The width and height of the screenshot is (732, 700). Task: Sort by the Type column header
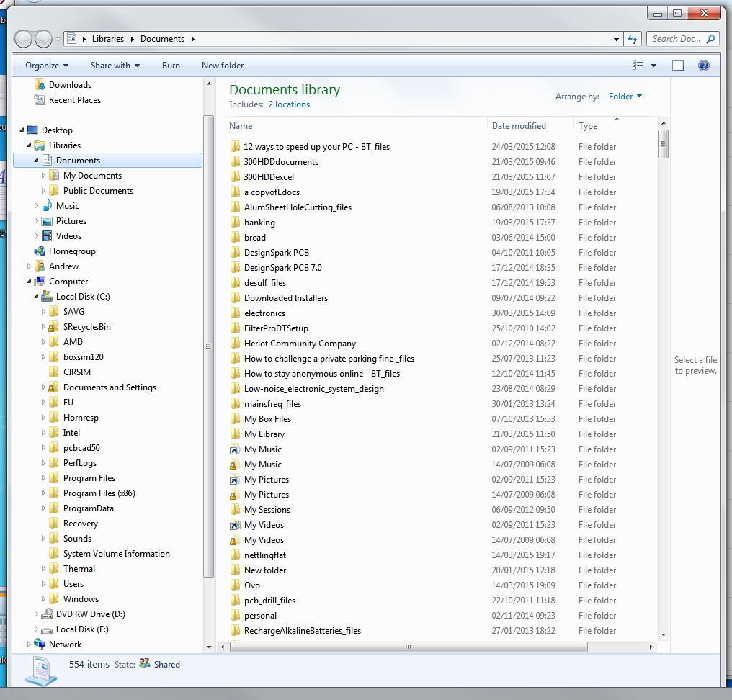[x=615, y=126]
